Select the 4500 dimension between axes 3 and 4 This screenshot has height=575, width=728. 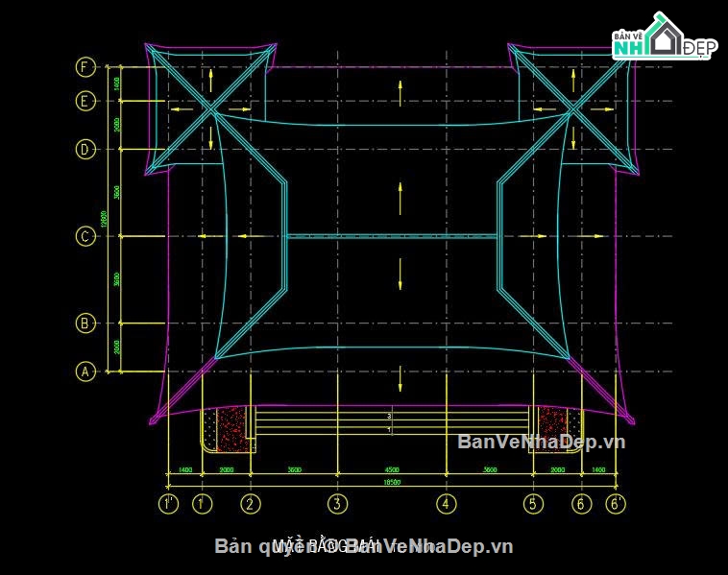tap(392, 470)
